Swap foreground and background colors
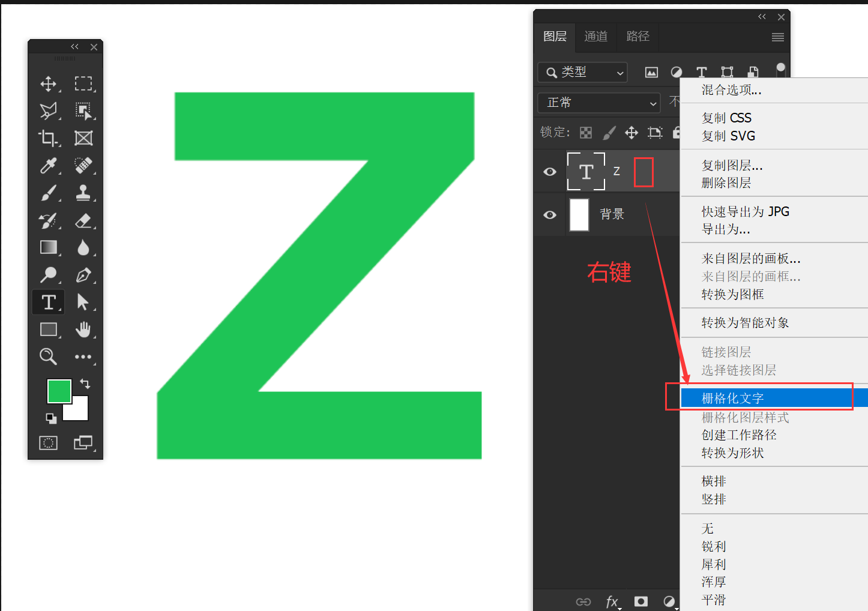The image size is (868, 611). coord(85,384)
